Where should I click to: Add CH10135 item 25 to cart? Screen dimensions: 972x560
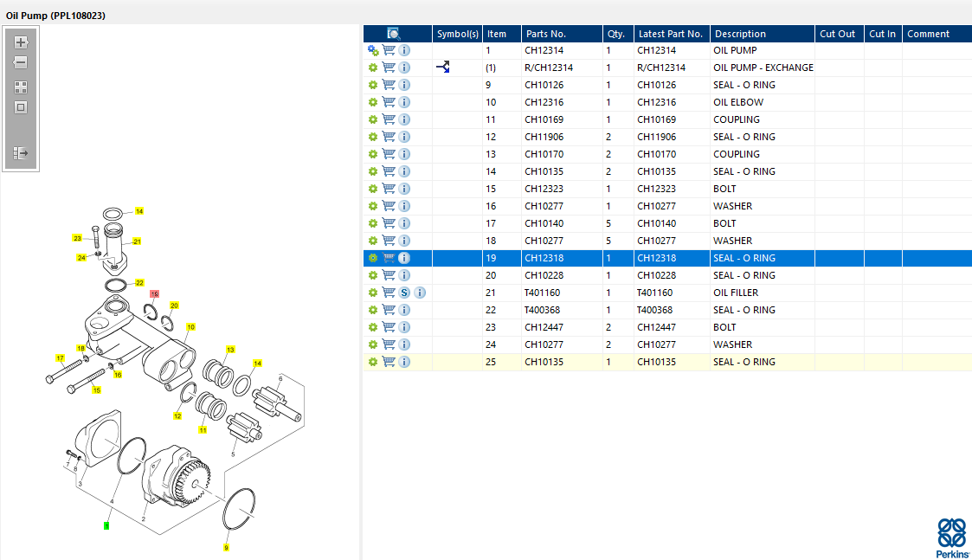389,362
